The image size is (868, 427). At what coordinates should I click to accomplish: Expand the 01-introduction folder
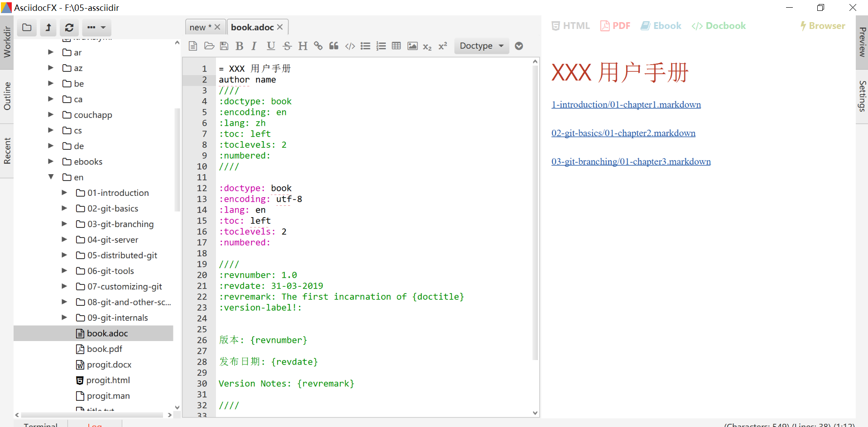[x=64, y=192]
